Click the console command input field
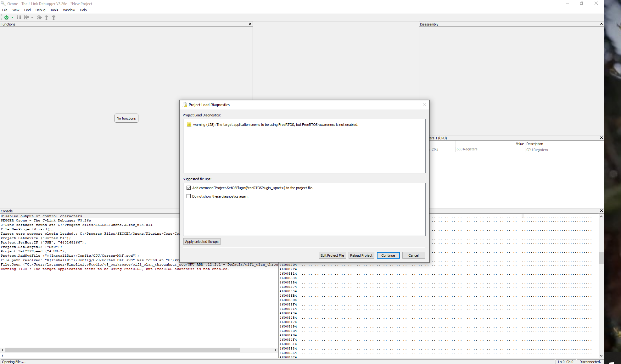 coord(138,356)
